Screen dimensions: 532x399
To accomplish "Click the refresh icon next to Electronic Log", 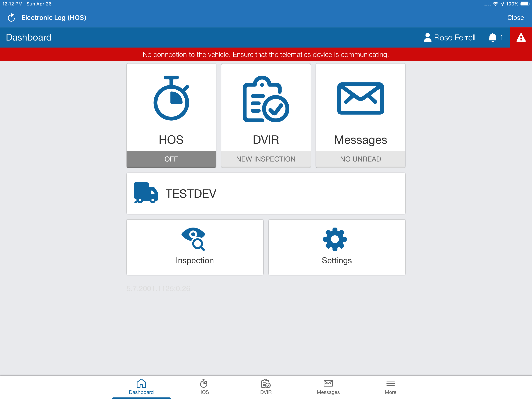I will click(x=11, y=18).
